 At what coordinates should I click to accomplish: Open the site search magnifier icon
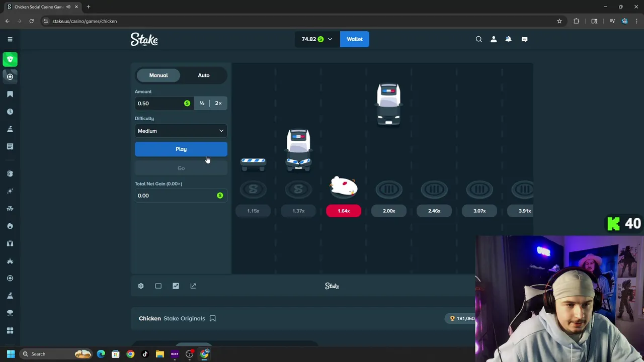[479, 39]
